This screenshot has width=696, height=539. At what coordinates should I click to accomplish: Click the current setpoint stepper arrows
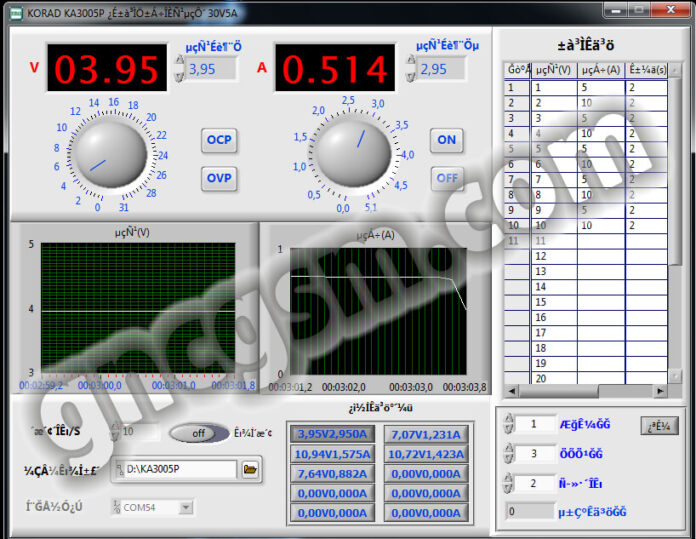(411, 69)
